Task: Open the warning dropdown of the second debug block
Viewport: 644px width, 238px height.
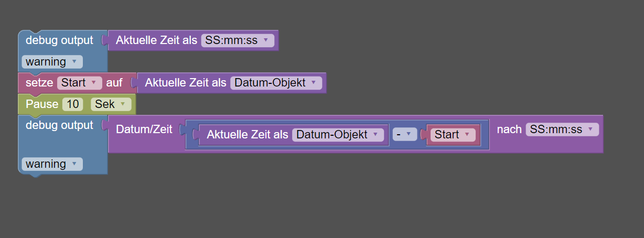Action: pos(52,164)
